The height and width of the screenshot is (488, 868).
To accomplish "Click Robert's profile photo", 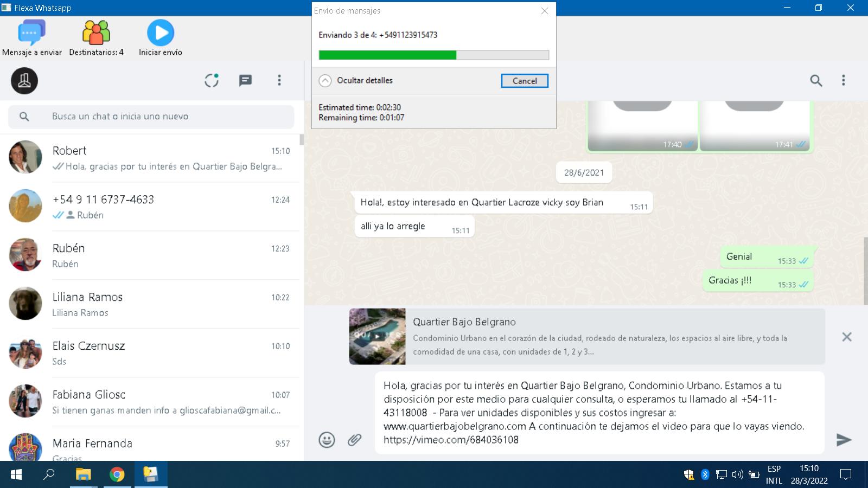I will coord(25,157).
